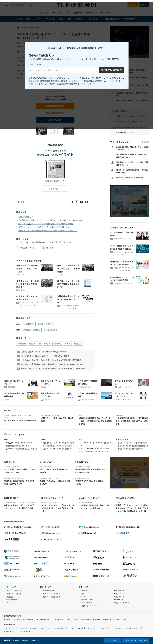Open the プライバシーセンター footer link

[x=132, y=628]
